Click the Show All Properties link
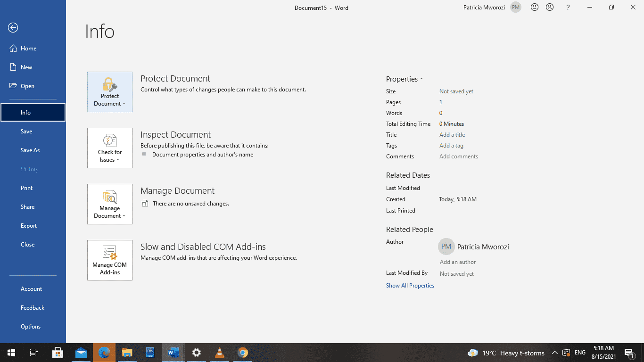Image resolution: width=644 pixels, height=362 pixels. click(x=410, y=285)
